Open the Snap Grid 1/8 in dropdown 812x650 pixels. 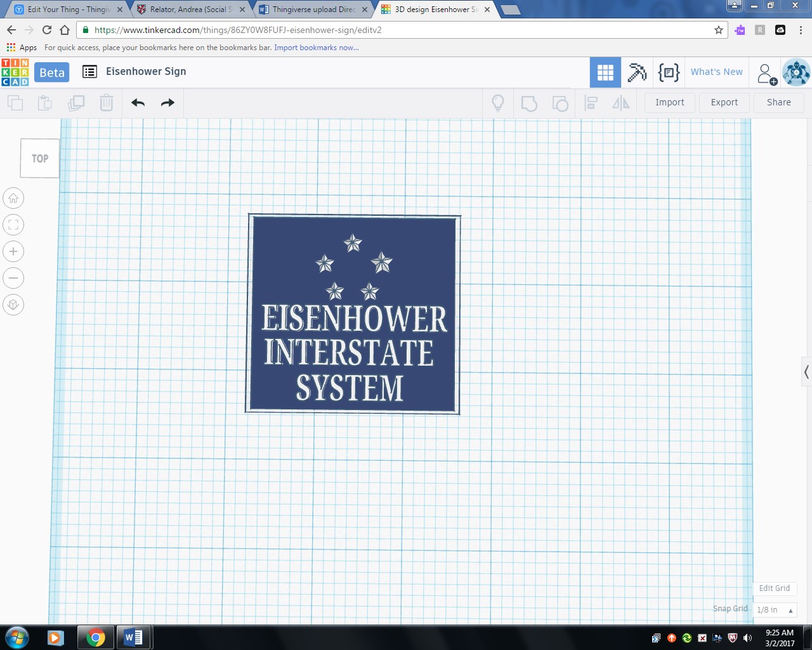tap(775, 610)
